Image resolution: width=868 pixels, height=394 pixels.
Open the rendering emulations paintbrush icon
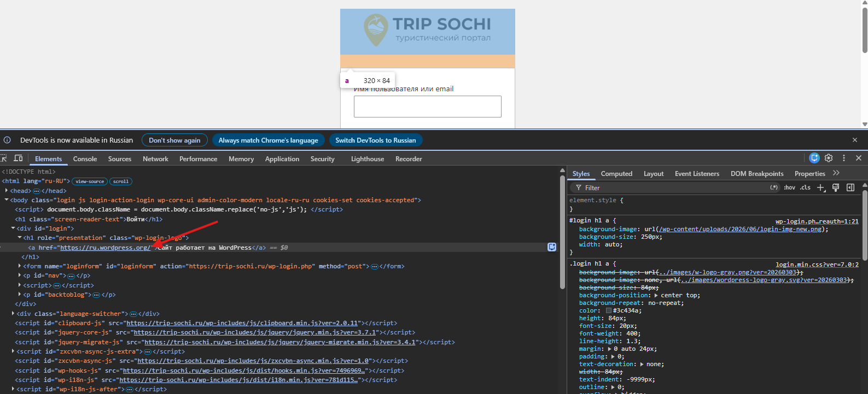coord(836,187)
